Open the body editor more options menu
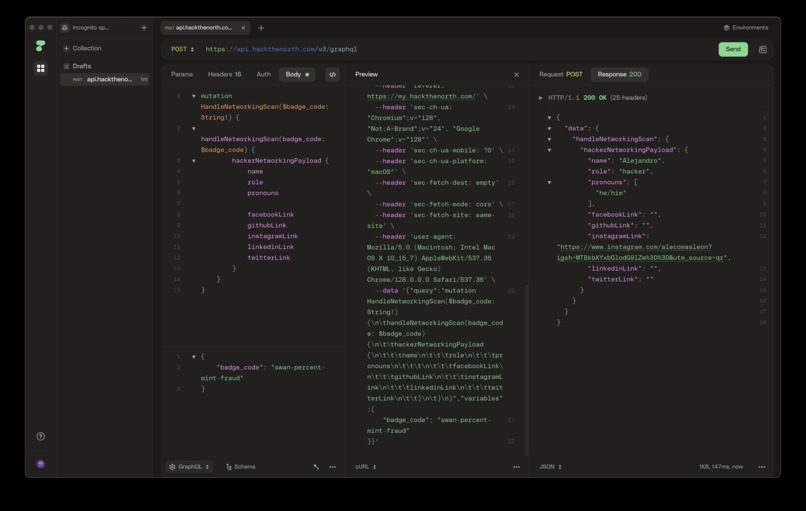The width and height of the screenshot is (806, 511). point(333,467)
